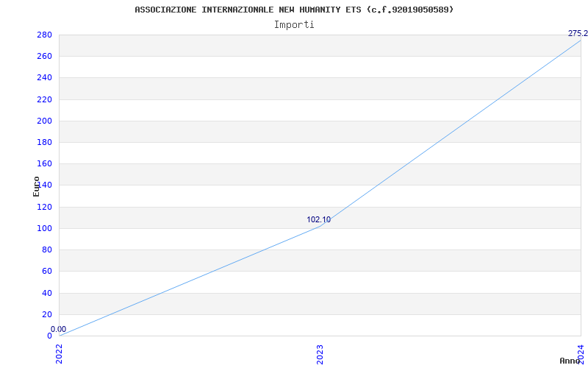Click the 200 y-axis value
The image size is (588, 368).
[44, 121]
